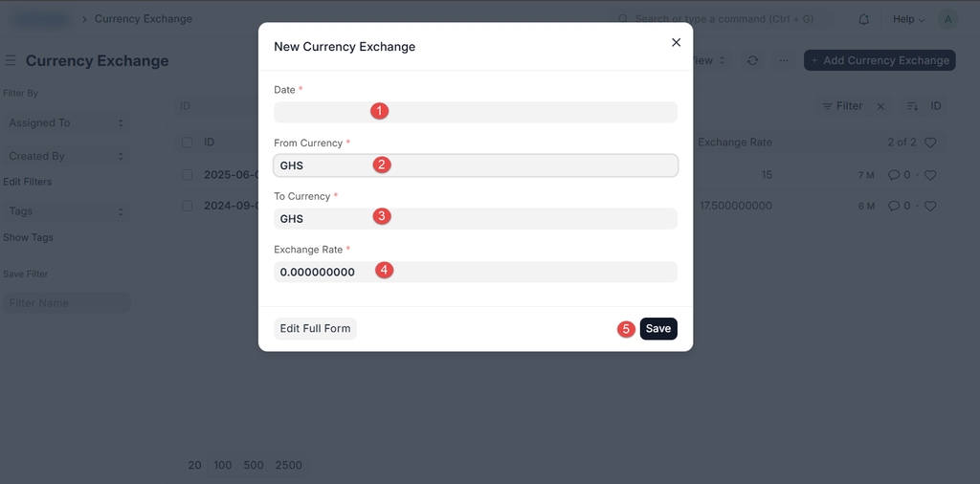Click the comment icon on the first row
The height and width of the screenshot is (484, 980).
[x=894, y=175]
